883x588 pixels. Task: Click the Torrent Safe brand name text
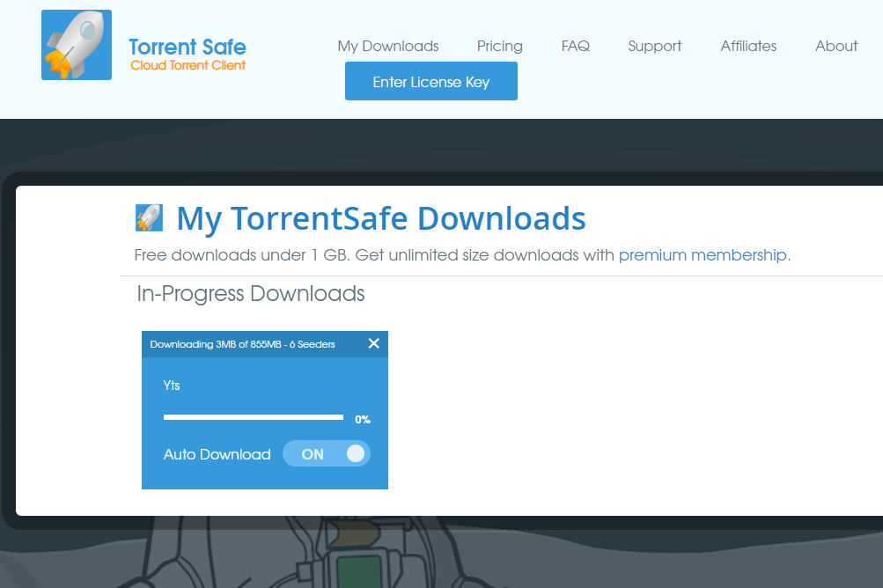click(187, 47)
